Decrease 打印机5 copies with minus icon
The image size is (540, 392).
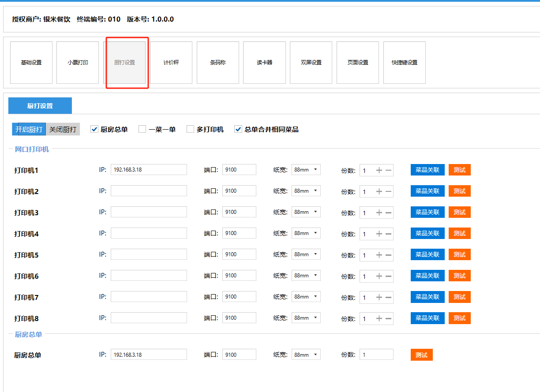point(388,255)
